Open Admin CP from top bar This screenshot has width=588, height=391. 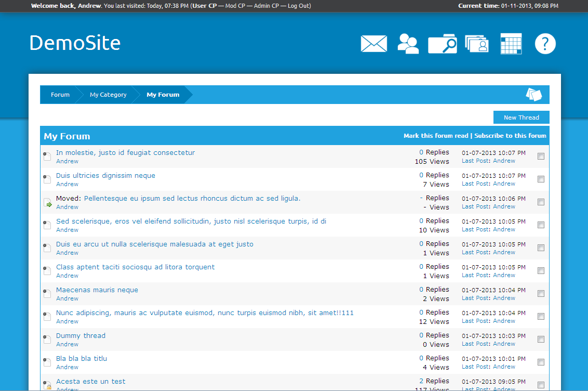(266, 6)
